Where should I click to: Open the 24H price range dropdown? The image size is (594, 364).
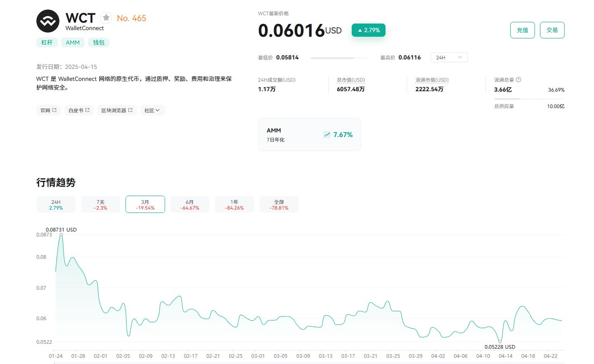point(449,57)
